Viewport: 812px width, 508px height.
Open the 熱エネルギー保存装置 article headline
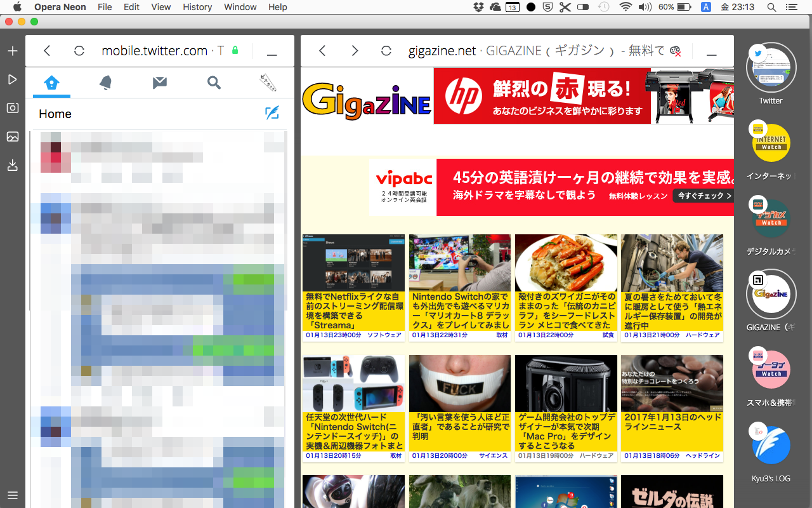pyautogui.click(x=672, y=311)
